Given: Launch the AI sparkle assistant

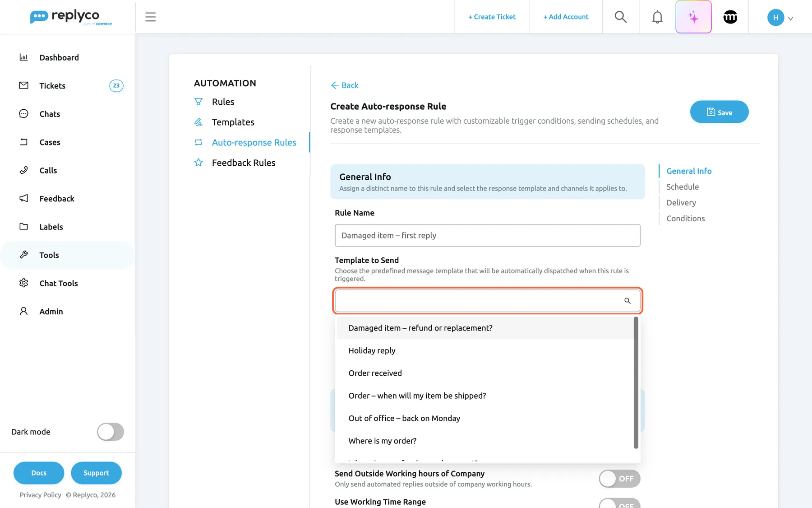Looking at the screenshot, I should pos(693,17).
